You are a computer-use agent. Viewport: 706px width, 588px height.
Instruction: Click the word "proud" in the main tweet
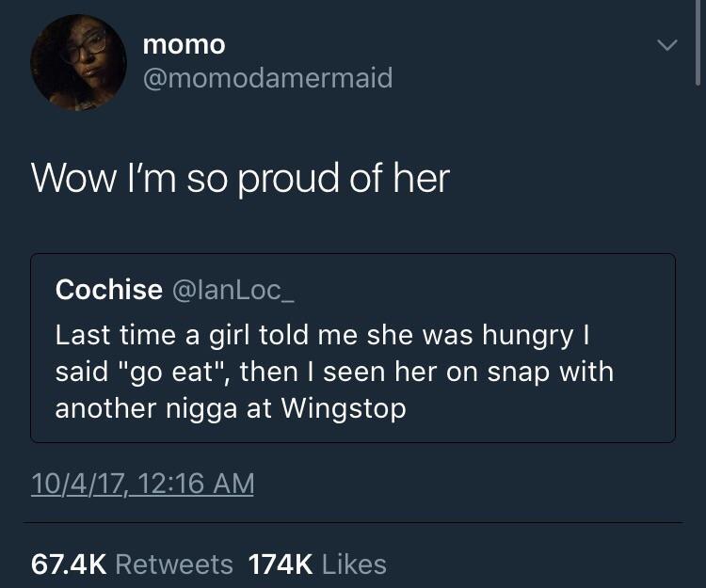click(273, 178)
